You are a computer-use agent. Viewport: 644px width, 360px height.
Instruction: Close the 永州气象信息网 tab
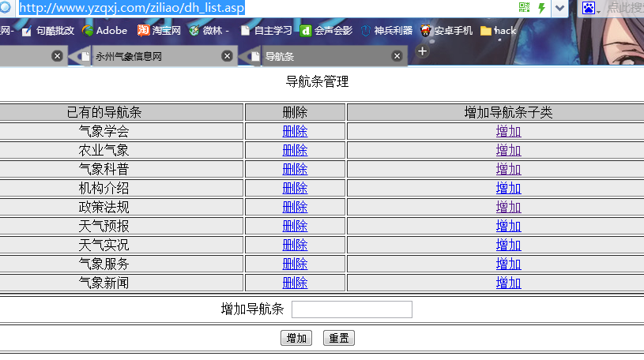(227, 56)
